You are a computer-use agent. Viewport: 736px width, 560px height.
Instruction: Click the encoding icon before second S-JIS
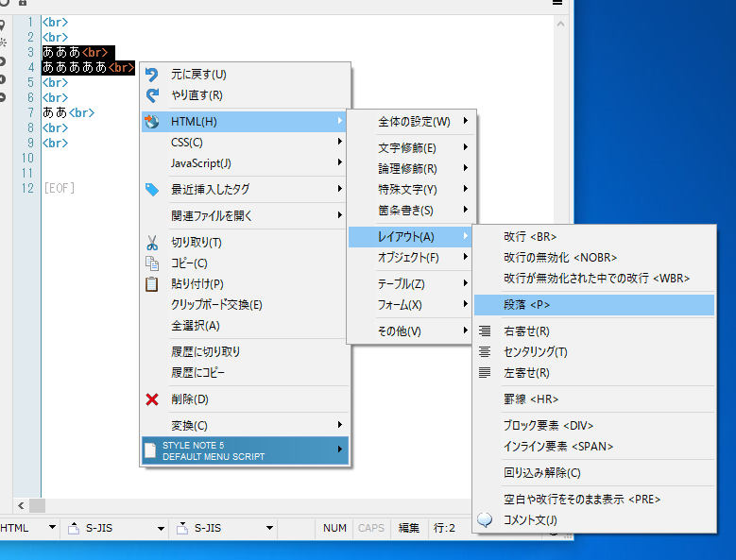[x=182, y=528]
